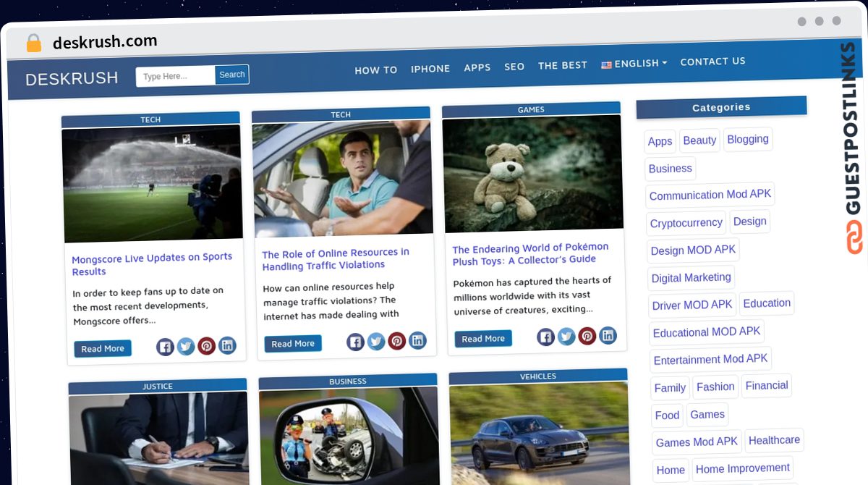Screen dimensions: 868x485
Task: Open the IPHONE menu item
Action: pyautogui.click(x=430, y=69)
